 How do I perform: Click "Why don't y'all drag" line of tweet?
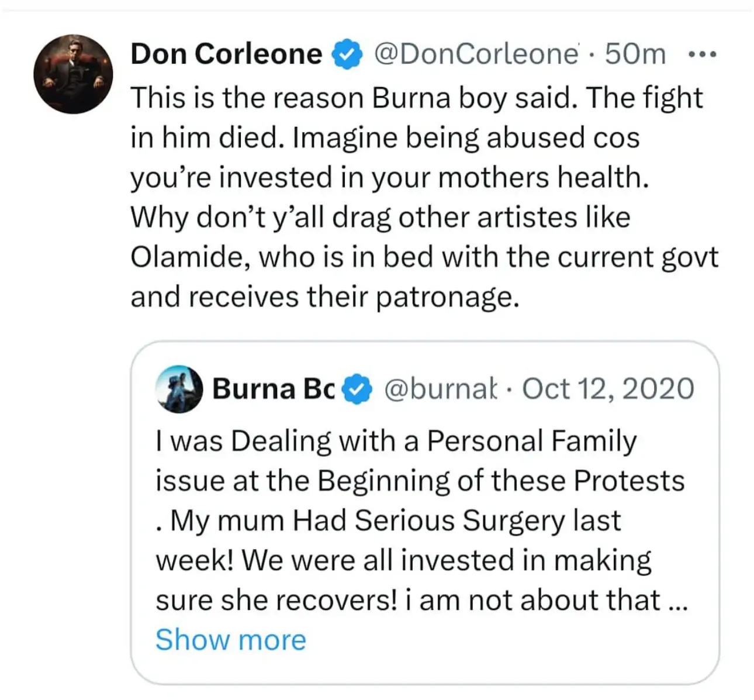[380, 218]
